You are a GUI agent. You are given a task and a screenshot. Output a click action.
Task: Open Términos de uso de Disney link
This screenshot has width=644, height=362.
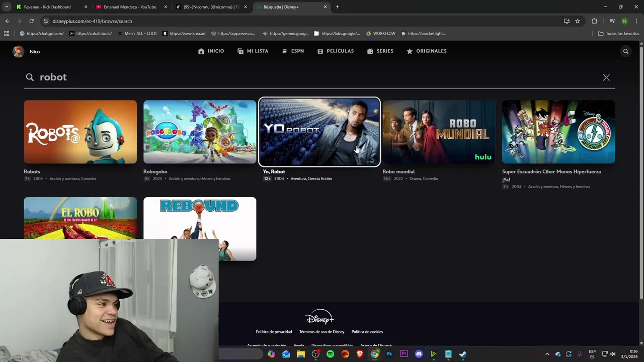click(x=321, y=332)
